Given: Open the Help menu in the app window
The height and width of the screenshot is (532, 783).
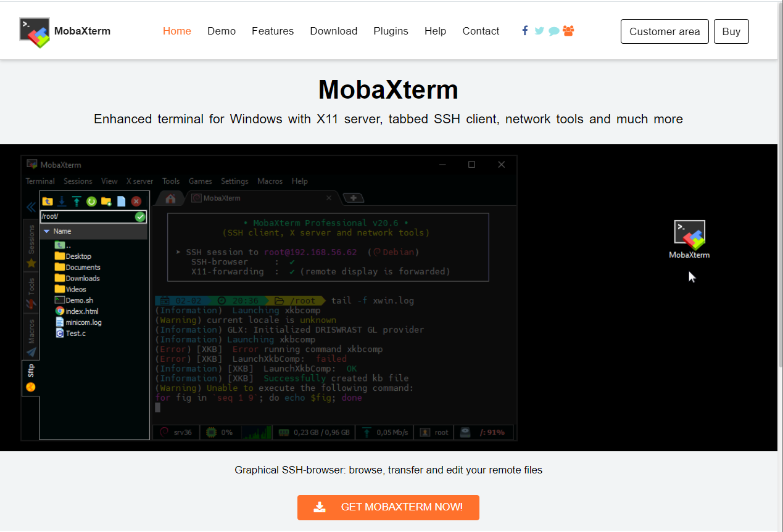Looking at the screenshot, I should (300, 181).
